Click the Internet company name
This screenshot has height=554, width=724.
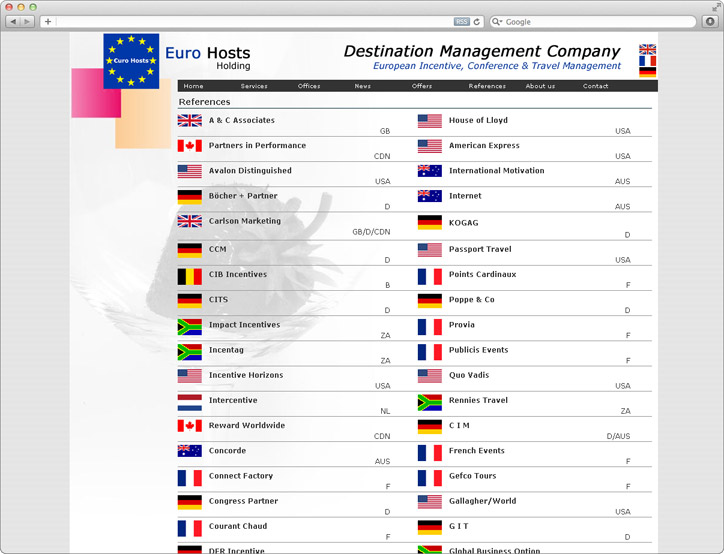tap(465, 196)
